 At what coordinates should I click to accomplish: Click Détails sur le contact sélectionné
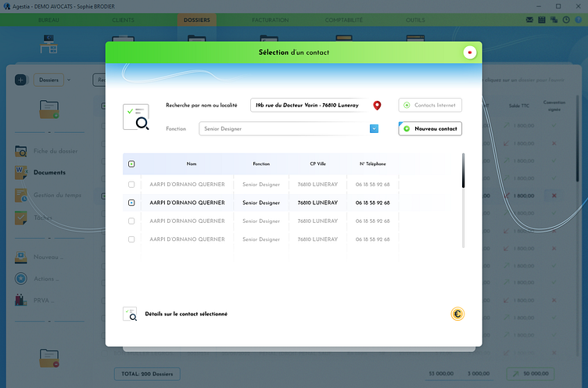click(x=186, y=314)
